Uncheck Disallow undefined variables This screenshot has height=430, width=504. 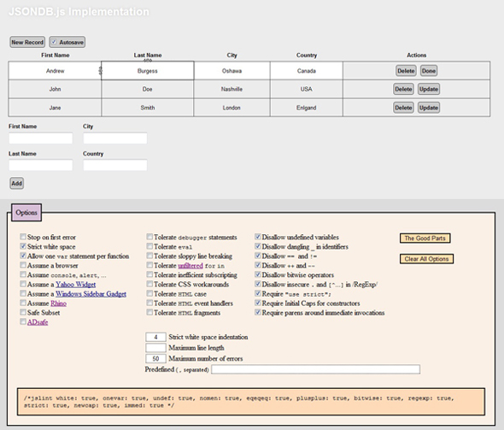coord(258,237)
